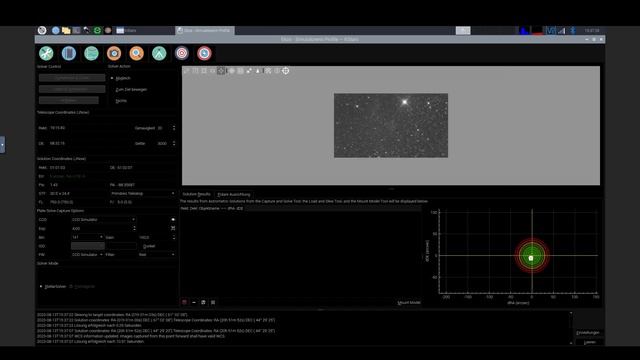Click the Bluetooth tray icon
Screen dimensions: 640x360
click(573, 30)
